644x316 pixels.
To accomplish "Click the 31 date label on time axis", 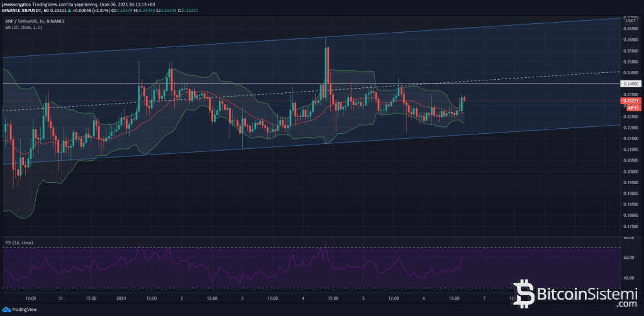I will 60,298.
